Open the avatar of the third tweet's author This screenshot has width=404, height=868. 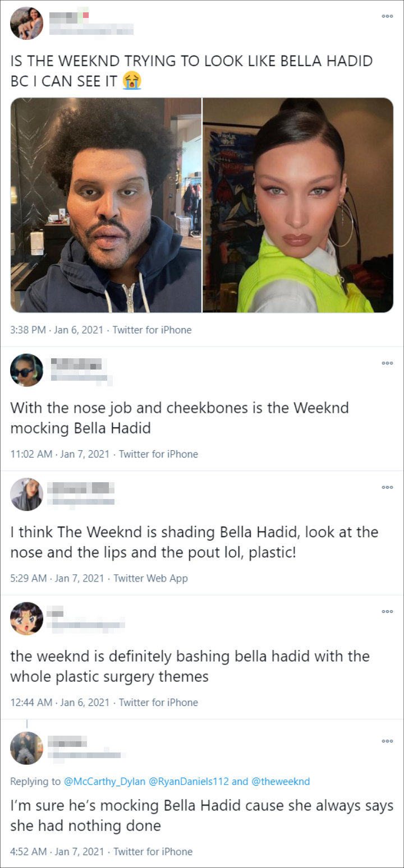tap(26, 494)
